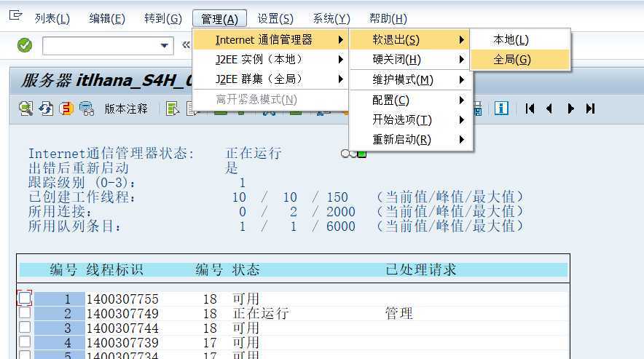
Task: Go to the next page arrow
Action: coord(570,109)
